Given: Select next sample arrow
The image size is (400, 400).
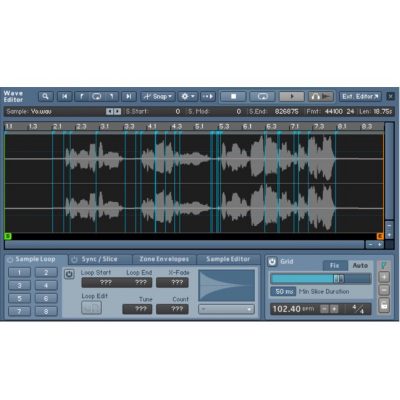Looking at the screenshot, I should pos(117,112).
